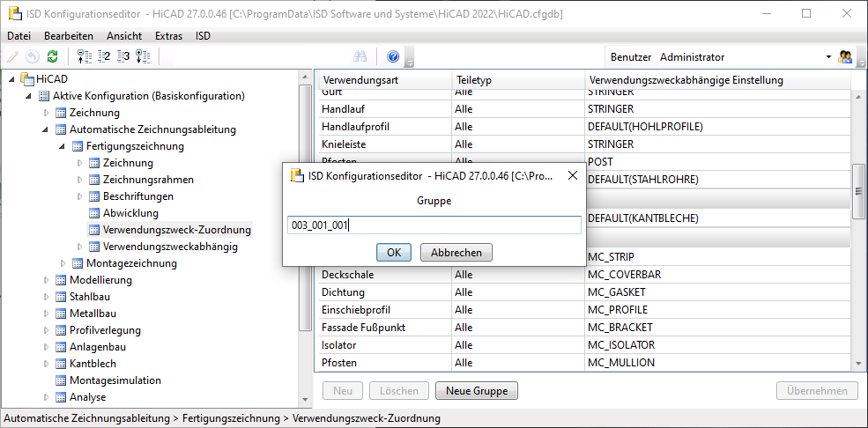Click the icon beside Montagesimulation
The width and height of the screenshot is (868, 428).
(x=61, y=380)
